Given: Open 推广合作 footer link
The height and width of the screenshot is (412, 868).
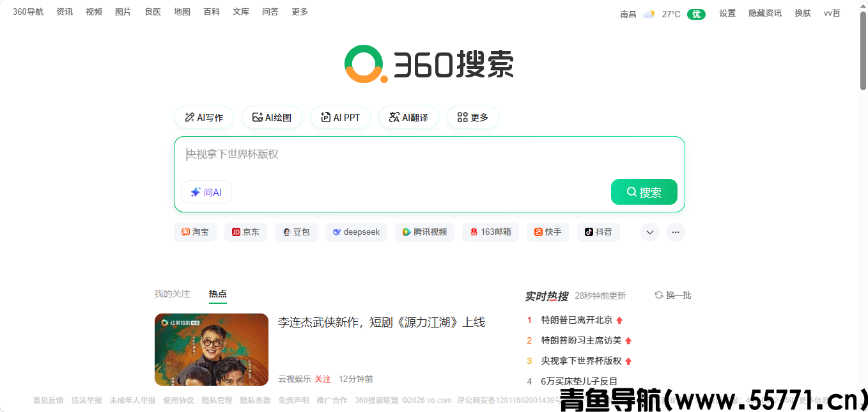Looking at the screenshot, I should pyautogui.click(x=332, y=400).
